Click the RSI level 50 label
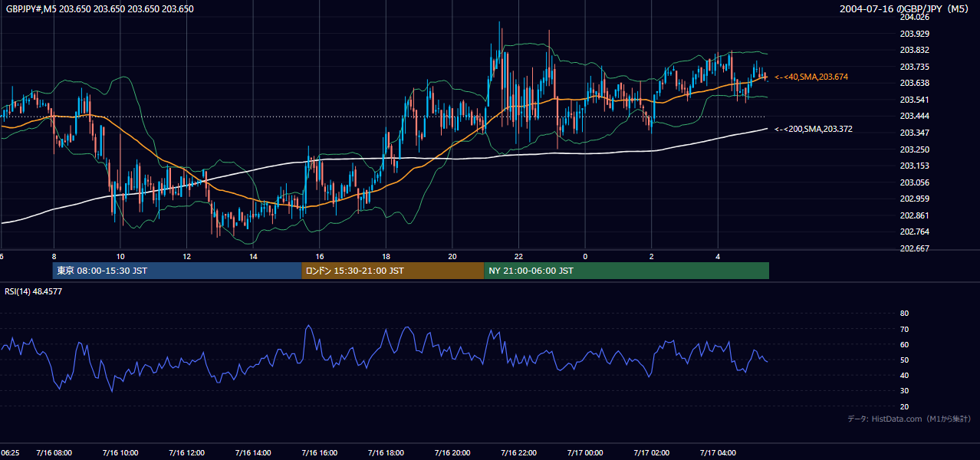 pyautogui.click(x=904, y=360)
